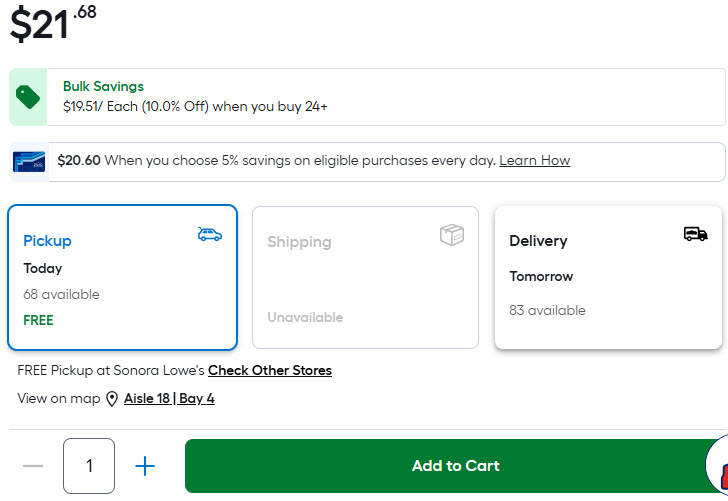Open the floating chat widget at bottom right

click(719, 470)
